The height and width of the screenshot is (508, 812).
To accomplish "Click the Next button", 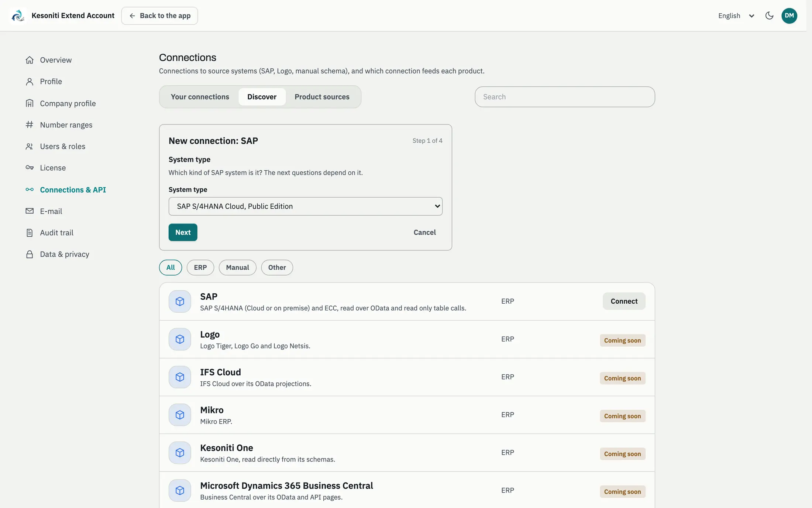I will (x=183, y=232).
